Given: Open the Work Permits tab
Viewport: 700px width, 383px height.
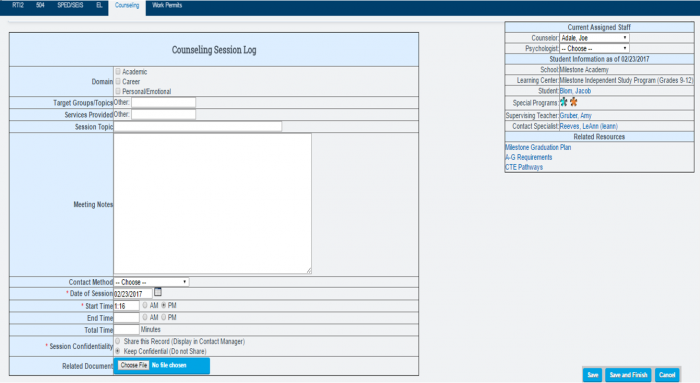Looking at the screenshot, I should coord(167,5).
